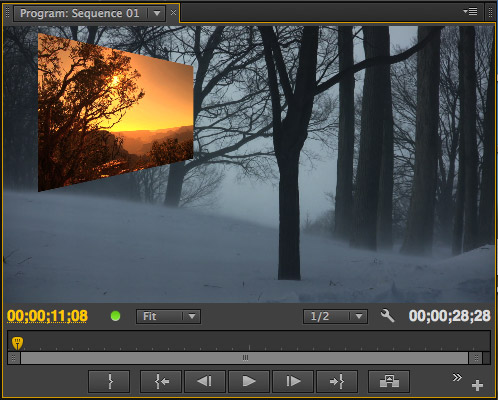Open the 1/2 playback resolution dropdown

pyautogui.click(x=335, y=316)
